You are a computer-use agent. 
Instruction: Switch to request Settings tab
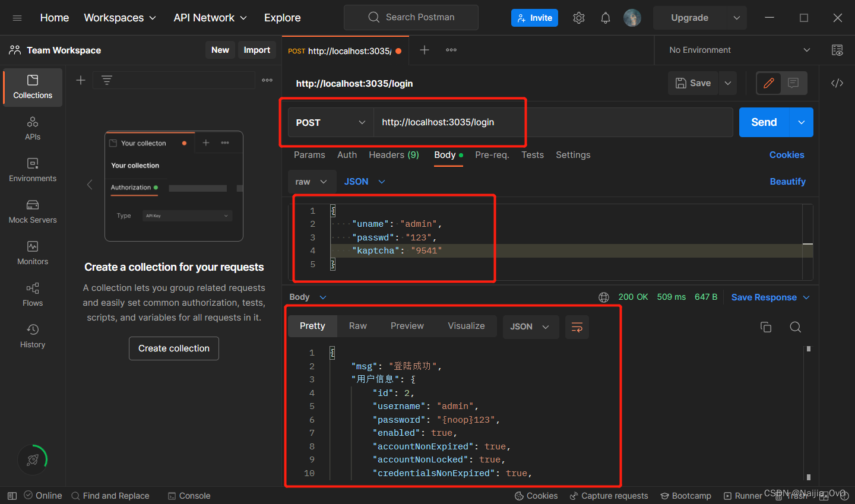[573, 155]
